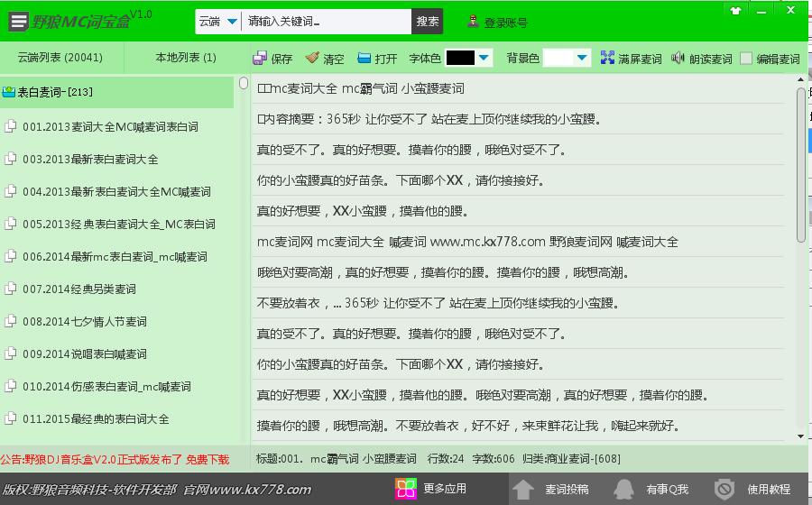The height and width of the screenshot is (505, 812).
Task: Switch to 本地列表 (1) tab
Action: [186, 58]
